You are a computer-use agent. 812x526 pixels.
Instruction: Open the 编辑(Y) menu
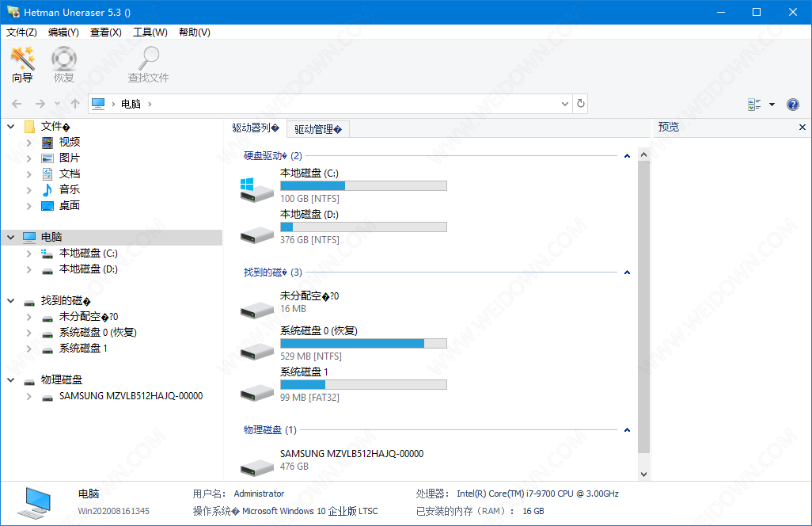63,32
